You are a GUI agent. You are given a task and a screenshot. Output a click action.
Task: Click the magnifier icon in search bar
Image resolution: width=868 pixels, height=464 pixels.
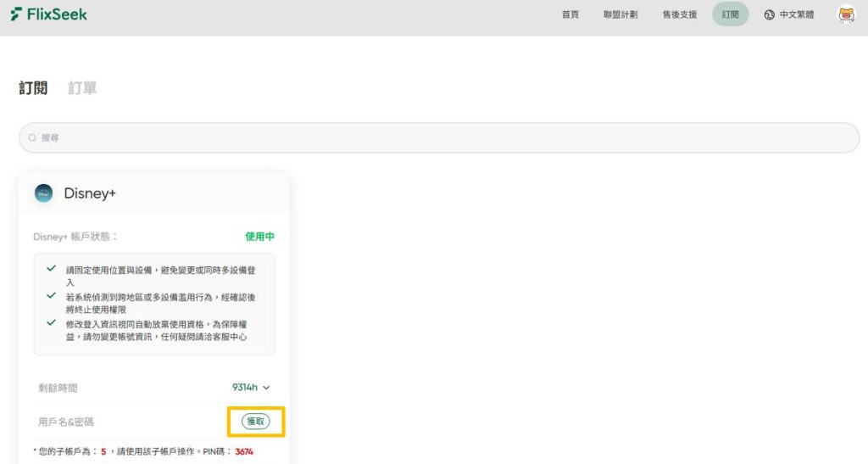point(33,137)
